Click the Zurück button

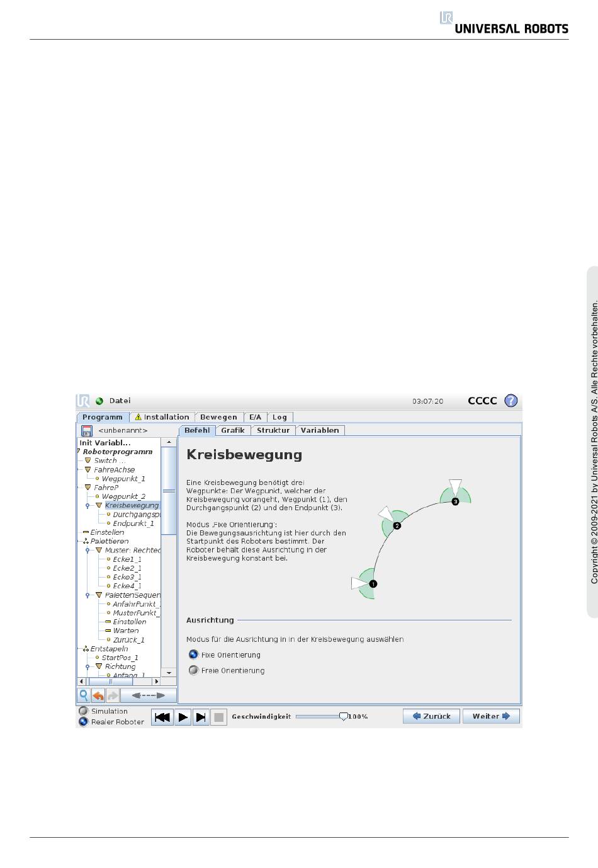pyautogui.click(x=431, y=716)
